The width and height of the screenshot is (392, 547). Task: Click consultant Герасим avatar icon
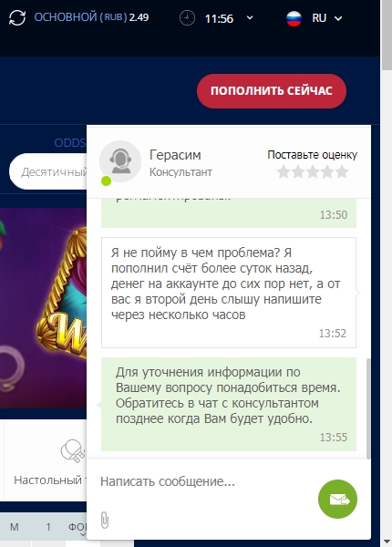click(120, 161)
